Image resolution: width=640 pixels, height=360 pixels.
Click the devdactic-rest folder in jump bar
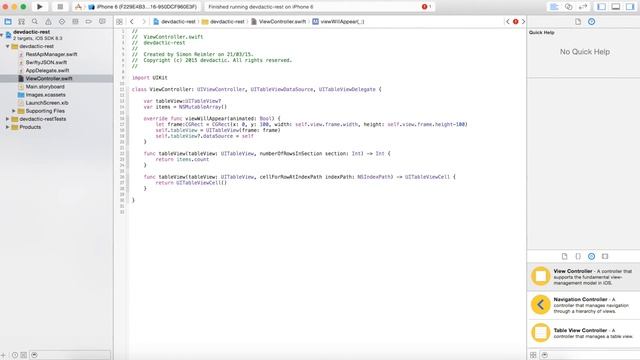point(223,22)
